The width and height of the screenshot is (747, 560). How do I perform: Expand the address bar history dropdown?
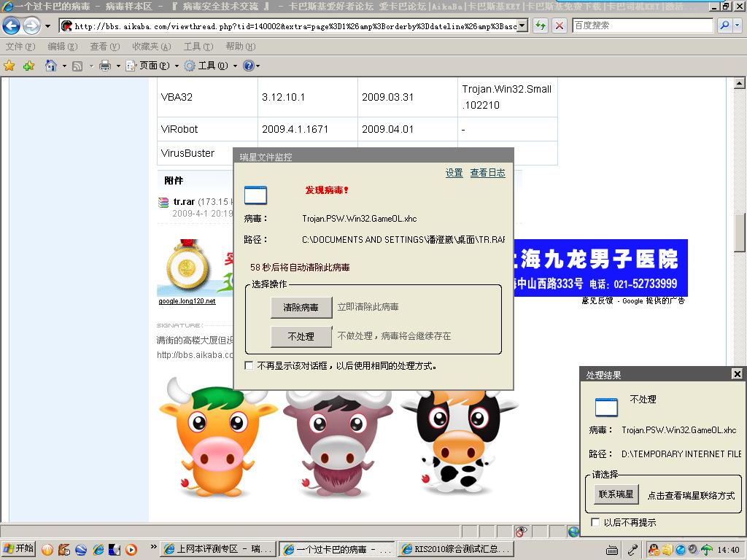[523, 26]
